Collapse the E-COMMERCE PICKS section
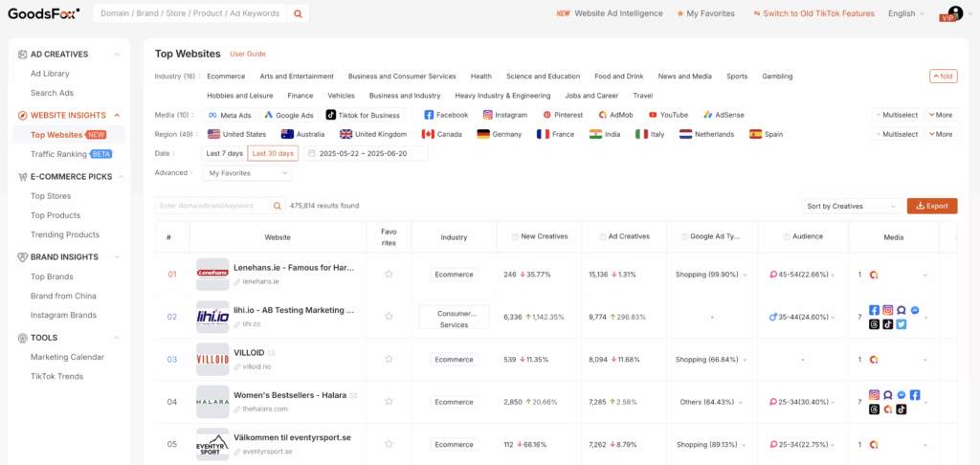The height and width of the screenshot is (465, 980). (121, 177)
